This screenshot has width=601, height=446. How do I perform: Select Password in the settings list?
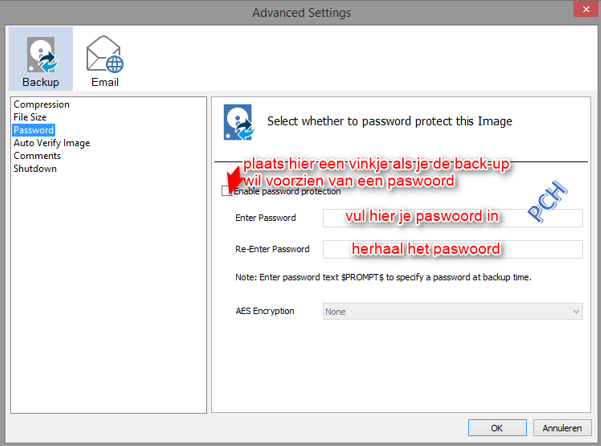coord(34,130)
